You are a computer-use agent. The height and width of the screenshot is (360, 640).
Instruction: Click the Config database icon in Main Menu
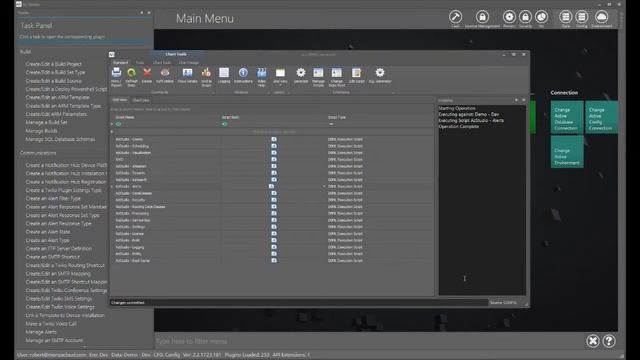[582, 17]
